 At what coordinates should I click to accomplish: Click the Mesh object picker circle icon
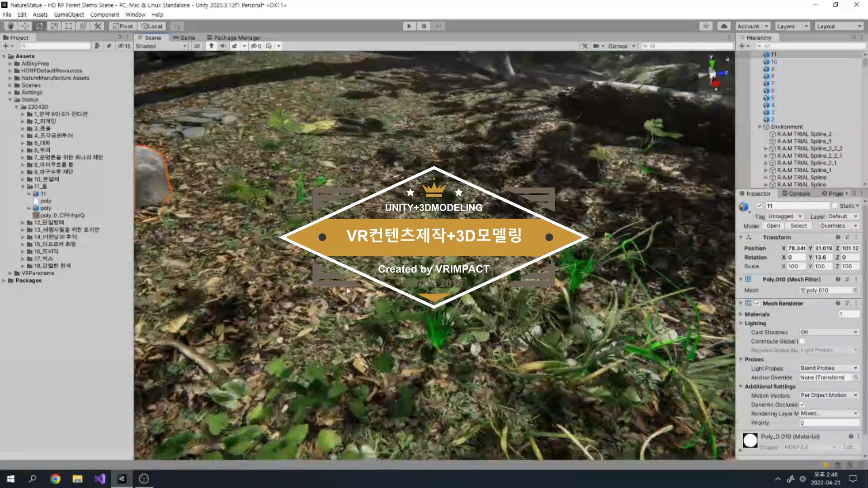(x=855, y=291)
